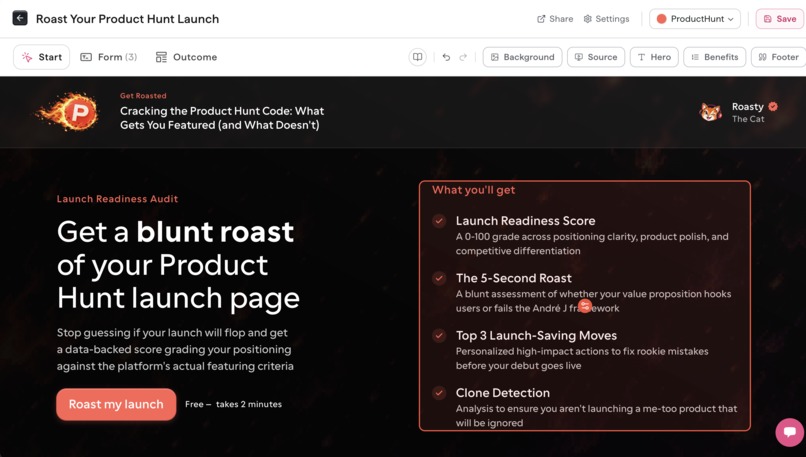The image size is (806, 457).
Task: Click the 5-Second Roast checkmark icon
Action: click(x=438, y=278)
